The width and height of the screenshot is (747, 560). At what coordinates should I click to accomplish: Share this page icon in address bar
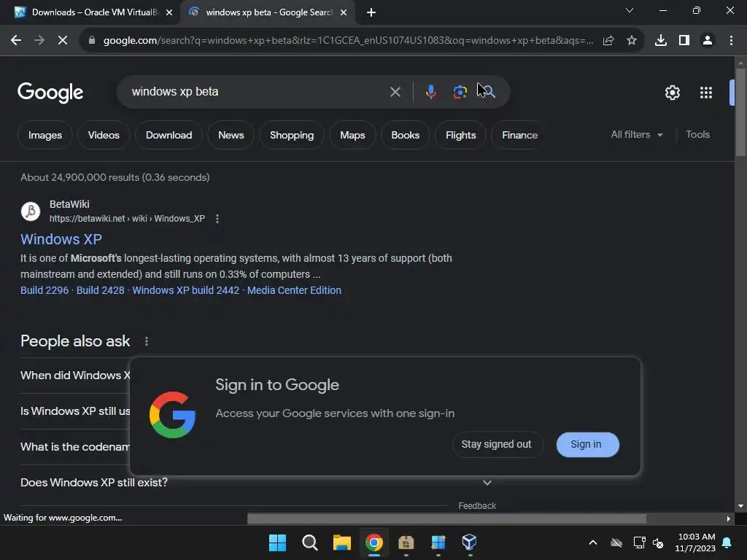[608, 41]
